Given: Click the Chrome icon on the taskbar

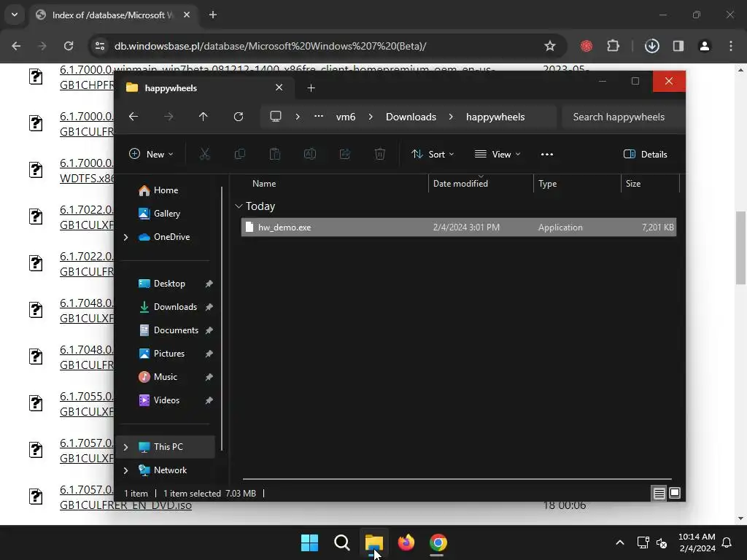Looking at the screenshot, I should tap(438, 542).
